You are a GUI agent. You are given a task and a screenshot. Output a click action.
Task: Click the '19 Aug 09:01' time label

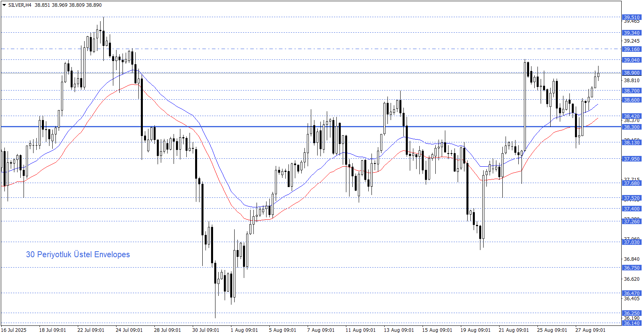click(x=476, y=330)
